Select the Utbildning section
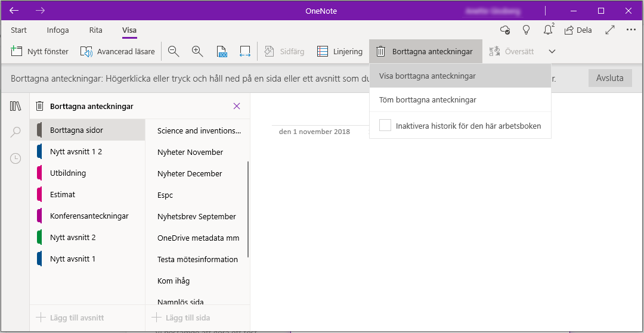 tap(68, 173)
